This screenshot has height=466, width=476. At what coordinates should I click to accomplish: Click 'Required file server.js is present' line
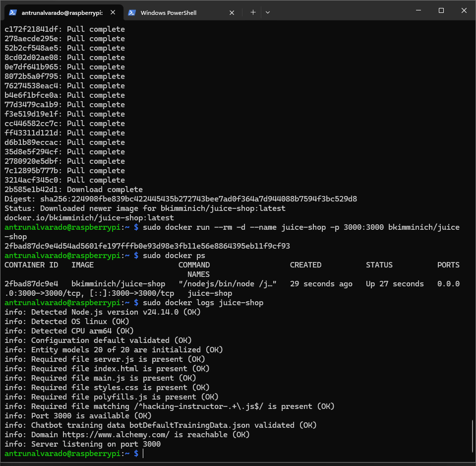coord(105,359)
